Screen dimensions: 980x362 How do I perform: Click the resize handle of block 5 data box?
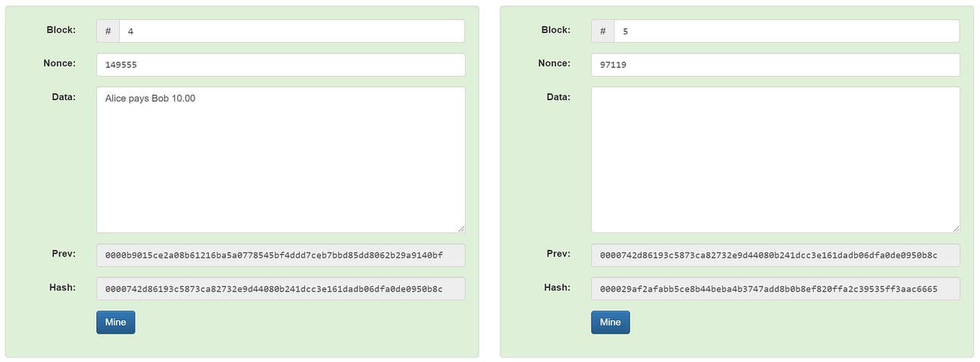coord(955,228)
